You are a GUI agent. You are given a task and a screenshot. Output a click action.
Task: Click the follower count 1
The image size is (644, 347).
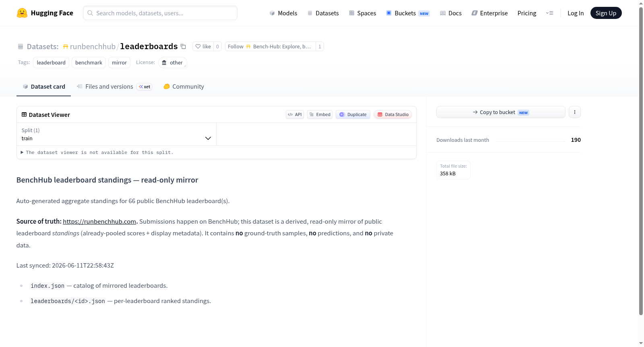(x=320, y=46)
